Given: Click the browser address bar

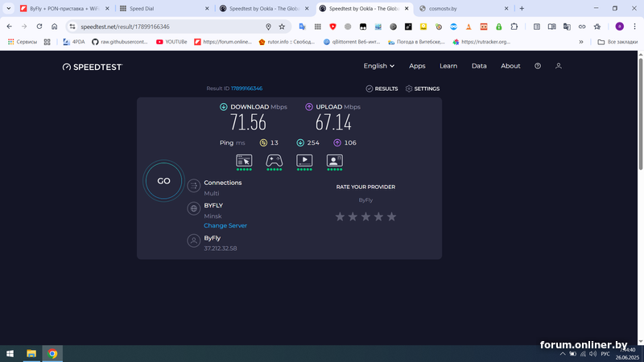Looking at the screenshot, I should [169, 27].
